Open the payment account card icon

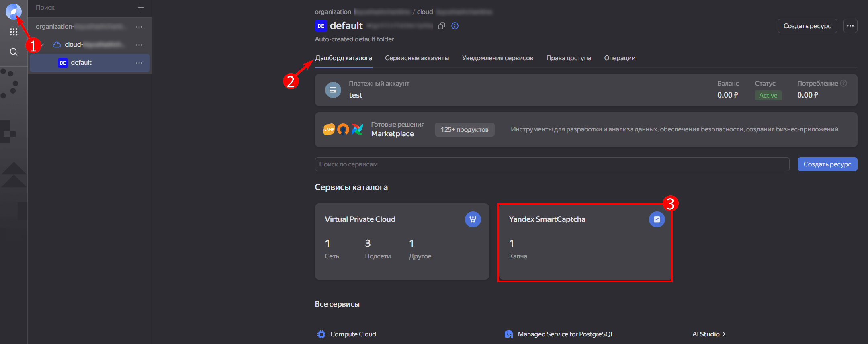tap(333, 90)
